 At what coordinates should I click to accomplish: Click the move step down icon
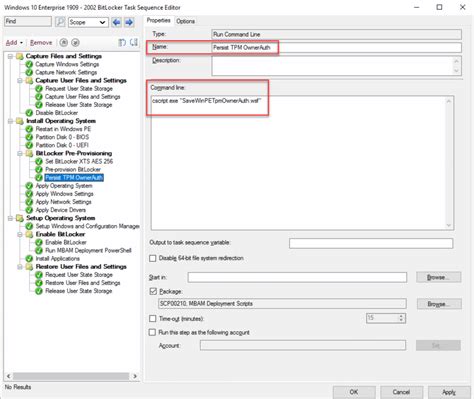pos(76,42)
